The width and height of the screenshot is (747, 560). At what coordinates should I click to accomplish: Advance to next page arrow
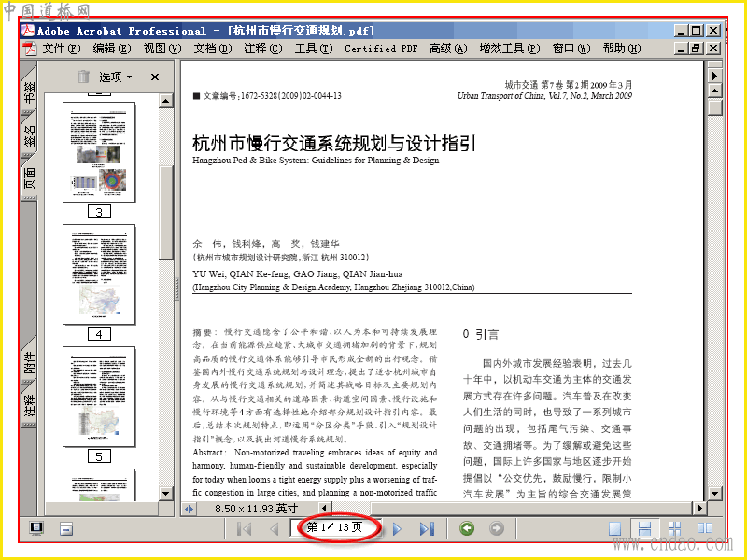[397, 528]
